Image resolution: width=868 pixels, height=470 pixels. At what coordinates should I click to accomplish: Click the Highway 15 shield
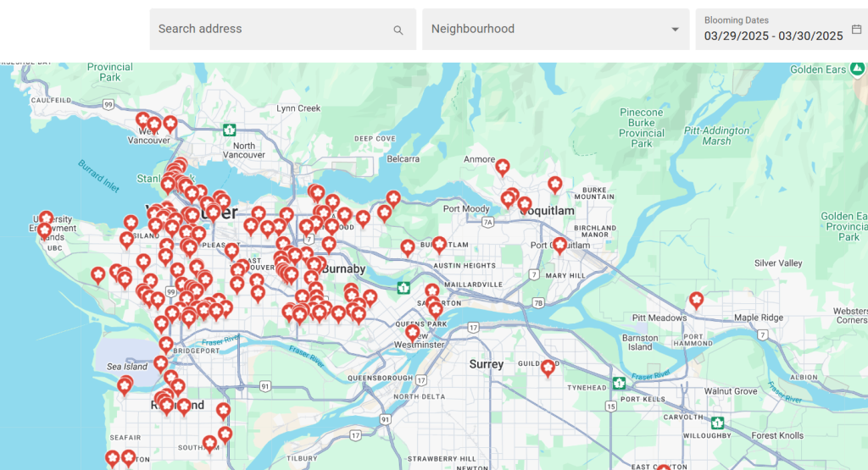[x=610, y=406]
